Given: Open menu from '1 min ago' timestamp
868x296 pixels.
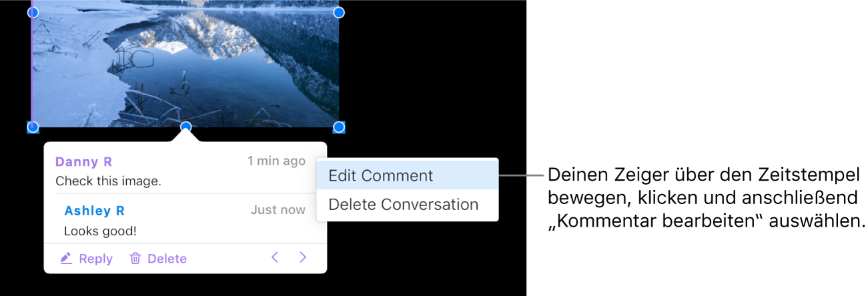Looking at the screenshot, I should pos(276,161).
